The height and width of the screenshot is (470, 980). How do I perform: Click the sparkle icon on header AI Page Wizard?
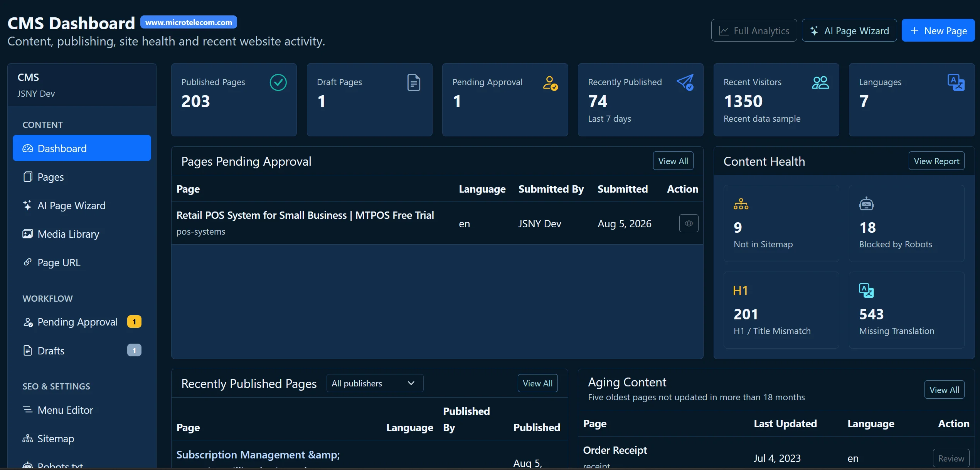[x=814, y=31]
